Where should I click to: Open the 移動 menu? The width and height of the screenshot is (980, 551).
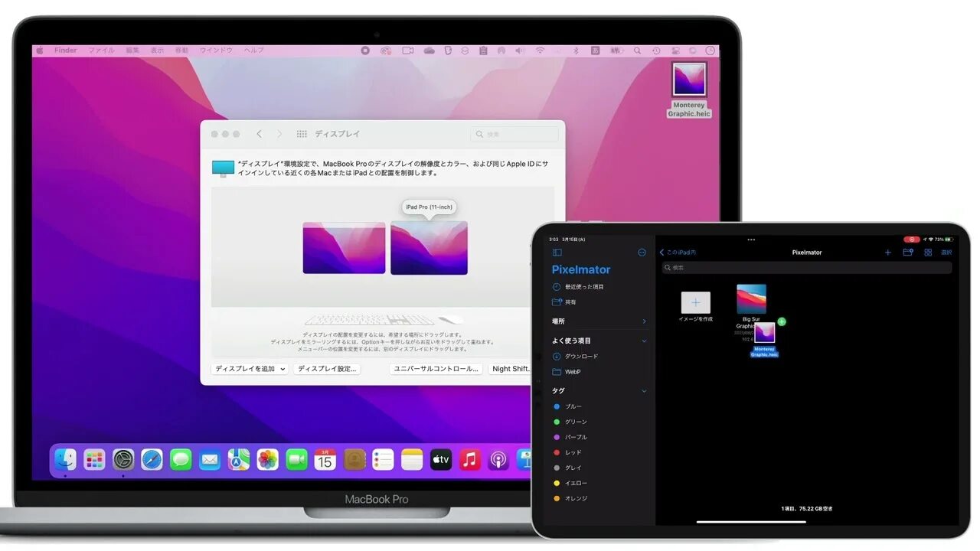point(181,51)
